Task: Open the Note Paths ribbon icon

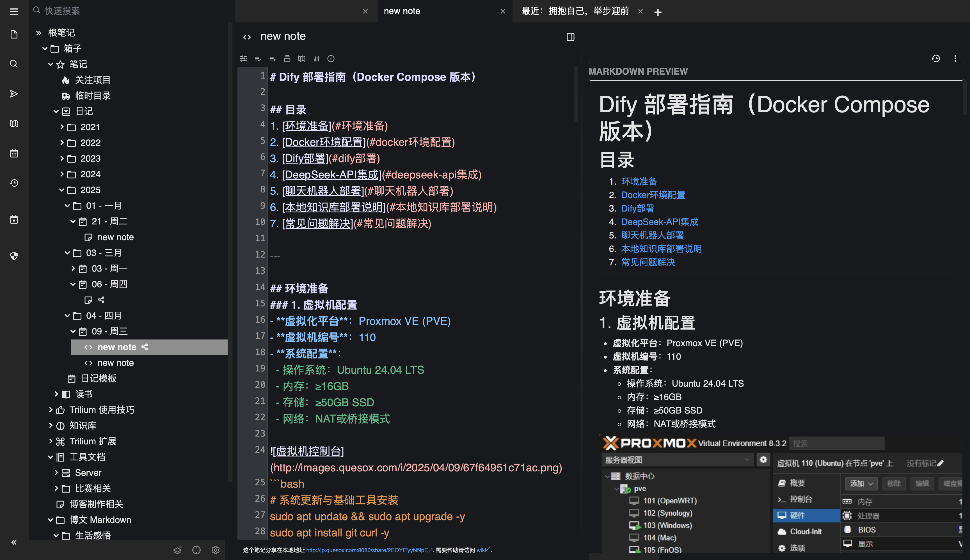Action: [287, 59]
